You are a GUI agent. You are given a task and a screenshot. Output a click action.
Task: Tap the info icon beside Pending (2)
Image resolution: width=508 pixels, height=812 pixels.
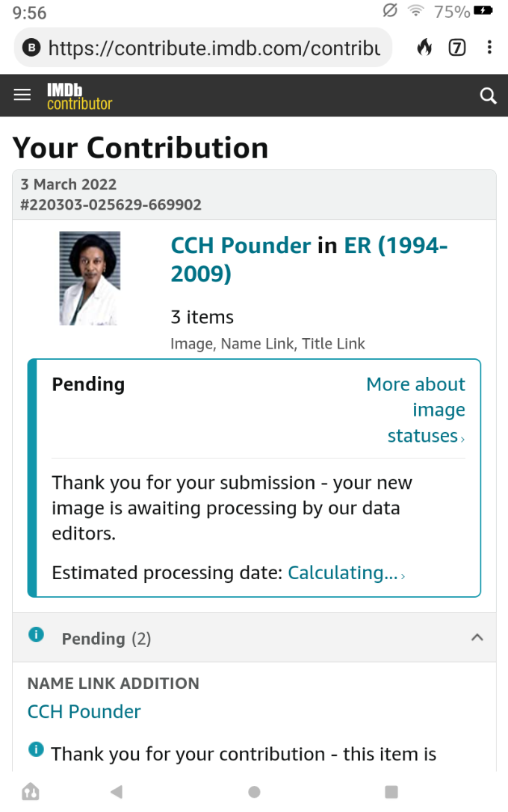tap(36, 635)
